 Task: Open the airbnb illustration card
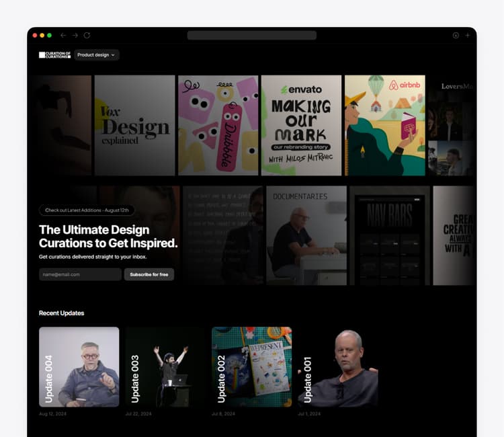(x=385, y=126)
